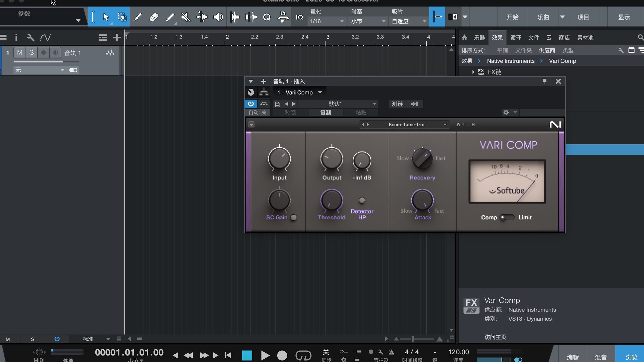
Task: Pin the Vari Comp plugin window
Action: (x=545, y=81)
